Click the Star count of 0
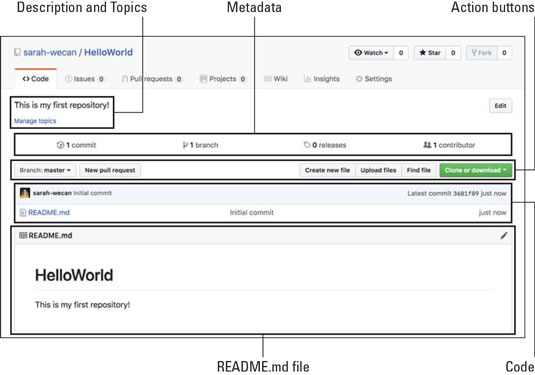535x375 pixels. 453,53
